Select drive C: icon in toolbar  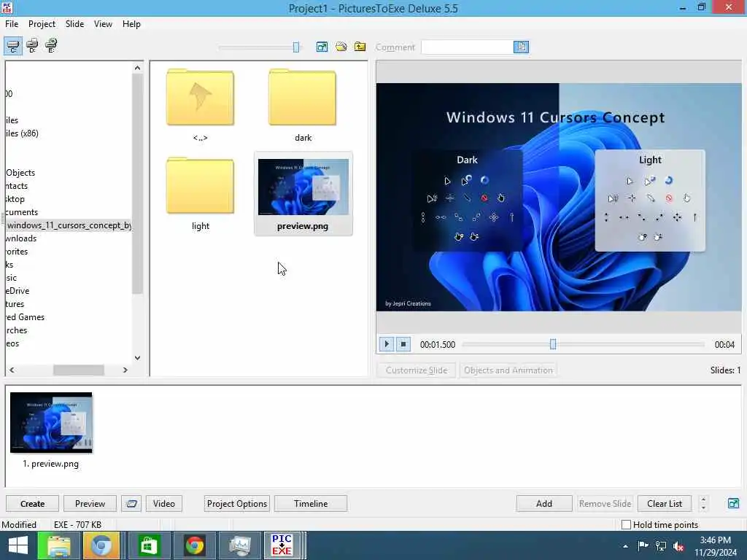tap(13, 46)
